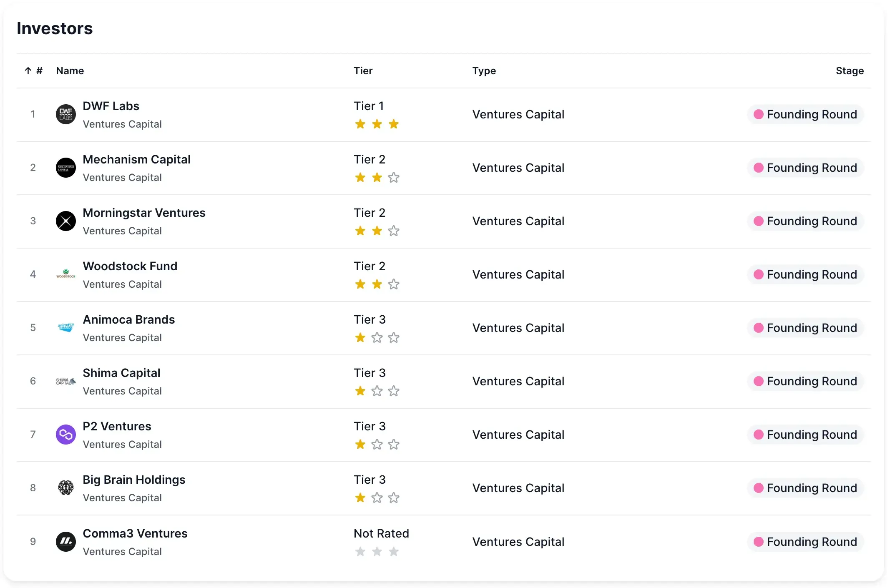Image resolution: width=890 pixels, height=588 pixels.
Task: Open the DWF Labs investor link
Action: (111, 106)
